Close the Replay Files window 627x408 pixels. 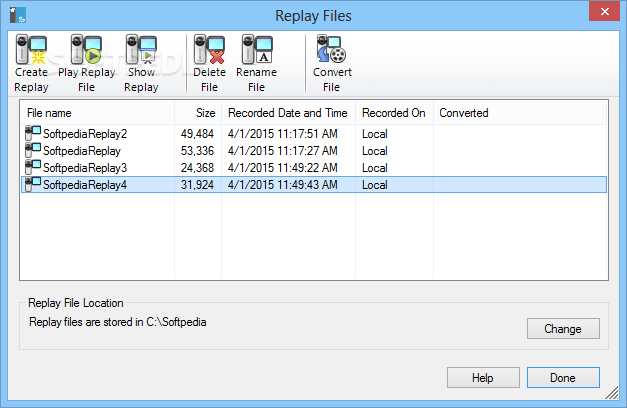click(x=604, y=12)
